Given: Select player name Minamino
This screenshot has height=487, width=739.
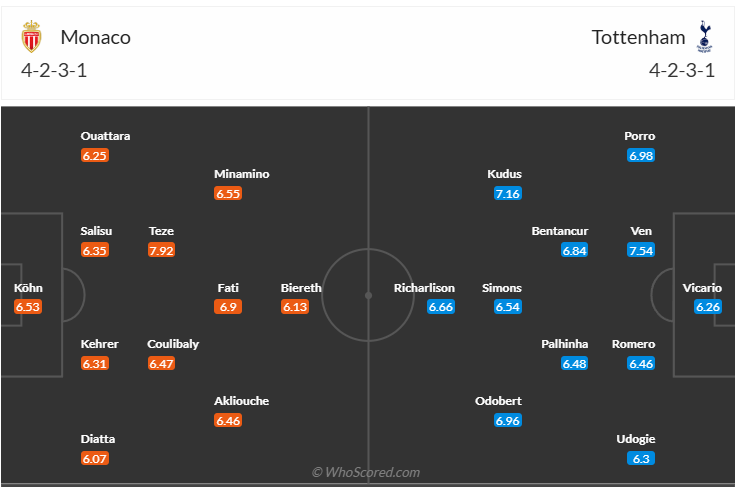Looking at the screenshot, I should (x=242, y=174).
